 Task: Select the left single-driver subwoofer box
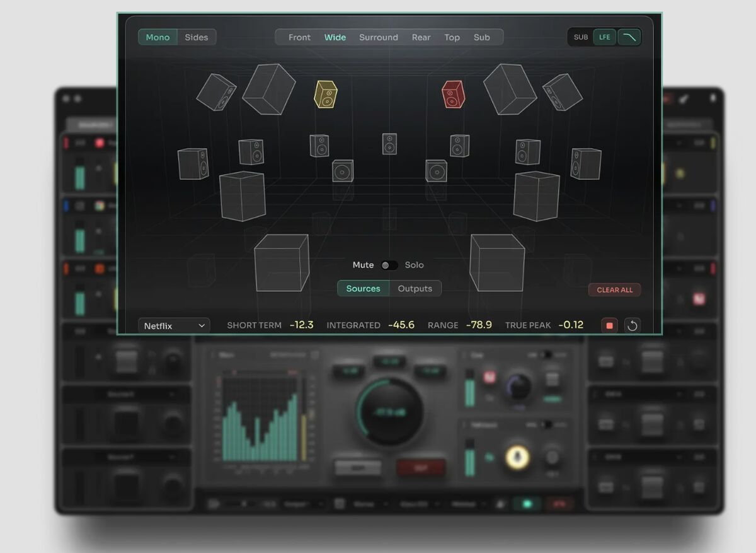[343, 170]
